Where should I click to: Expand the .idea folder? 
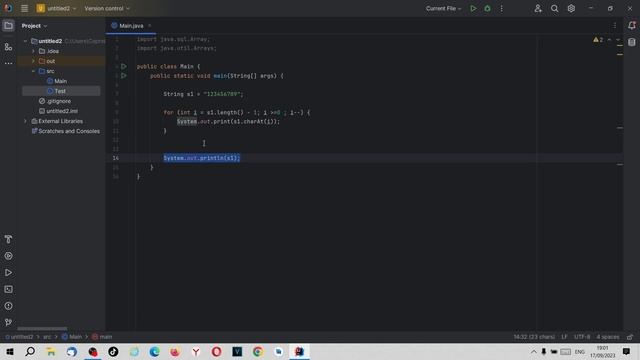click(33, 51)
